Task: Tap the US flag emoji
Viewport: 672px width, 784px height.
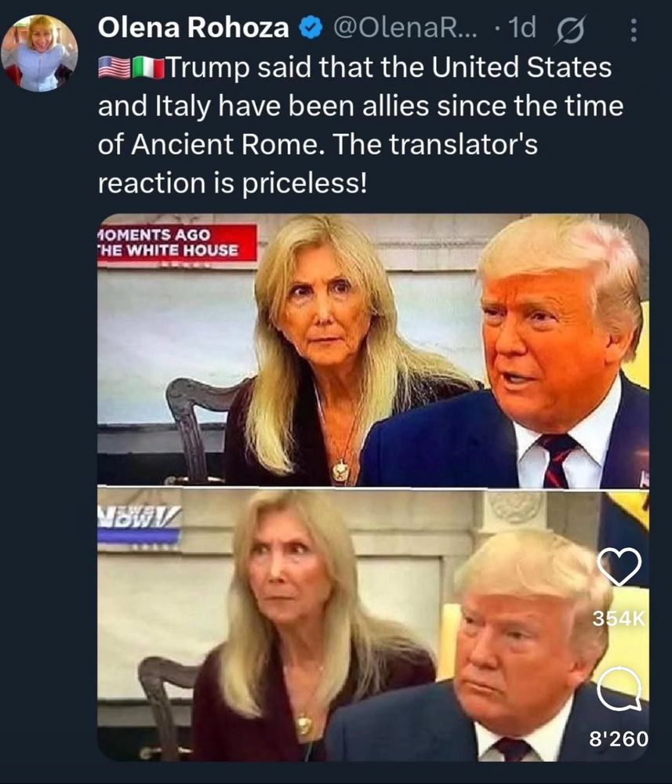Action: point(114,67)
